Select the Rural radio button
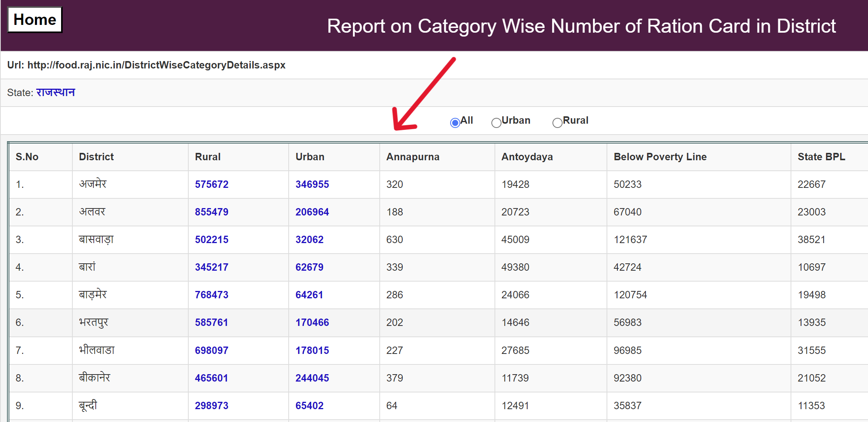Viewport: 868px width, 422px height. point(557,123)
